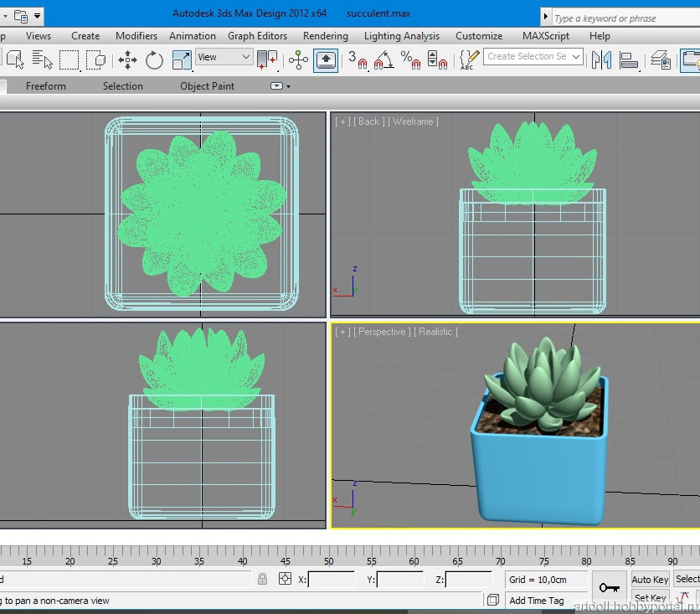Select the Rotate tool
Viewport: 700px width, 614px height.
154,59
